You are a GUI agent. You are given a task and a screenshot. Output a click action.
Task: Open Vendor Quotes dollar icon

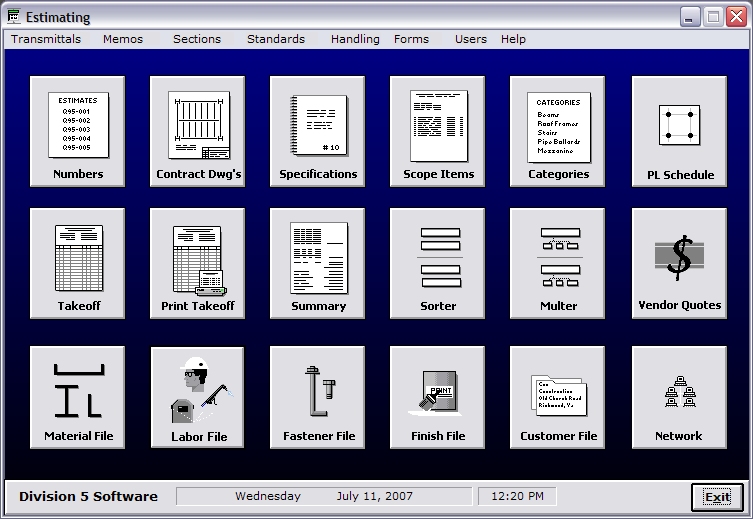point(679,263)
